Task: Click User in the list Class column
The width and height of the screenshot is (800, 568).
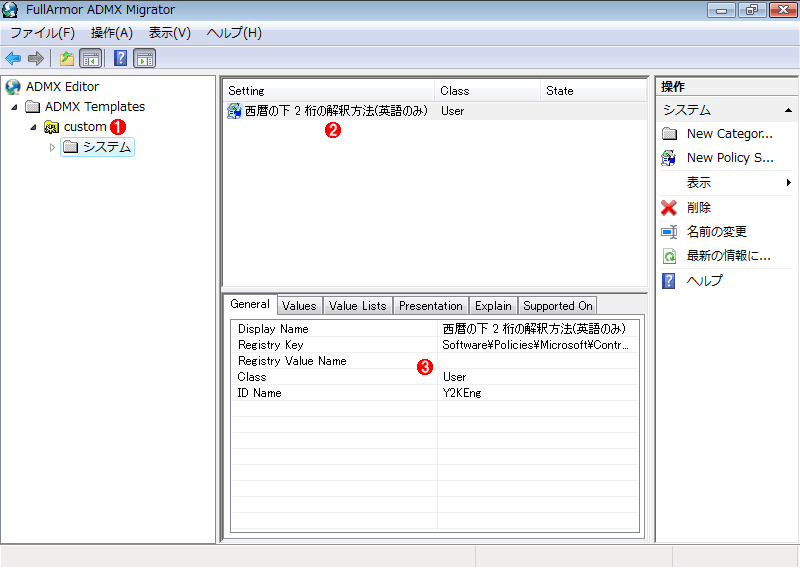Action: click(x=453, y=111)
